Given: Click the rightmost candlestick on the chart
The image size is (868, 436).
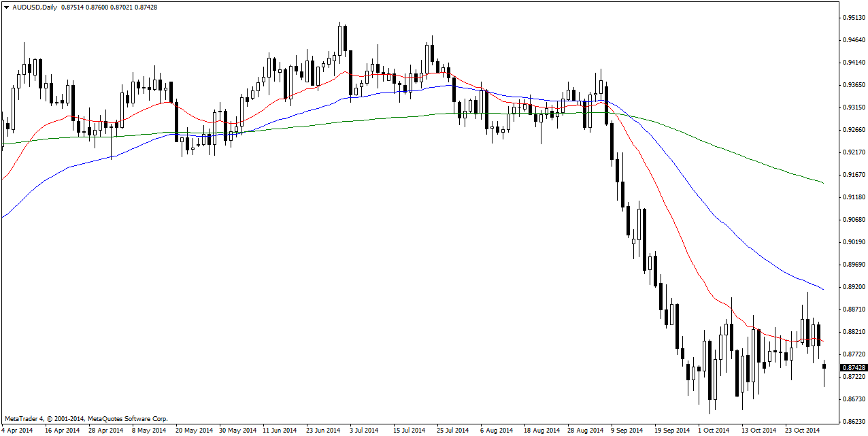Looking at the screenshot, I should (824, 367).
